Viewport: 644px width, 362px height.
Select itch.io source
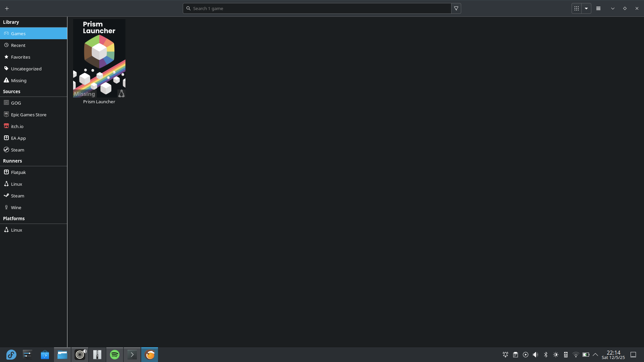point(34,126)
